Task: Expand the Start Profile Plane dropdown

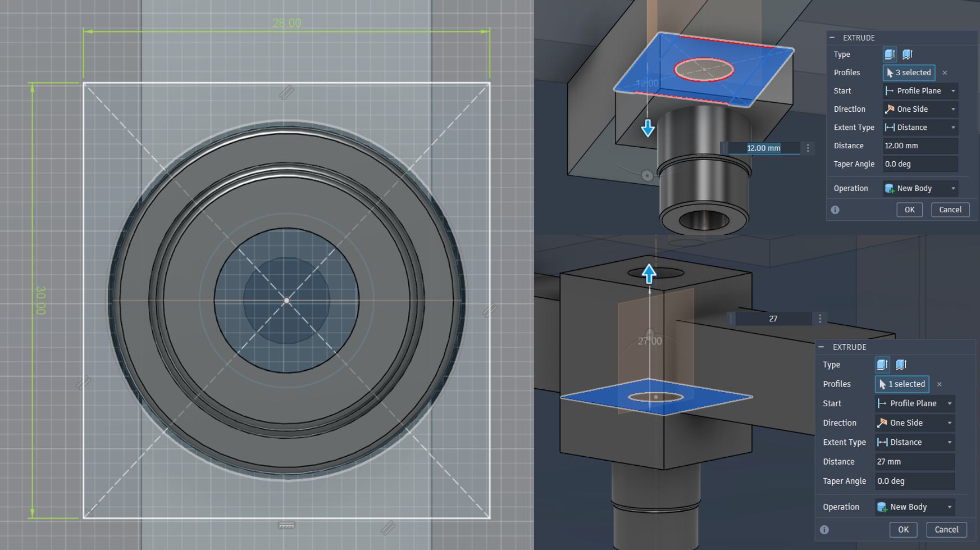Action: tap(954, 90)
